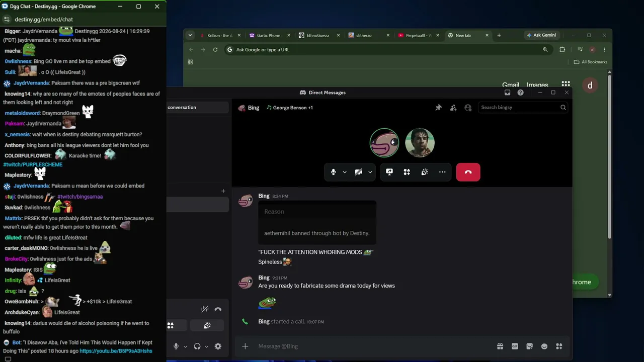Create a new DM with the plus icon

coord(223,191)
